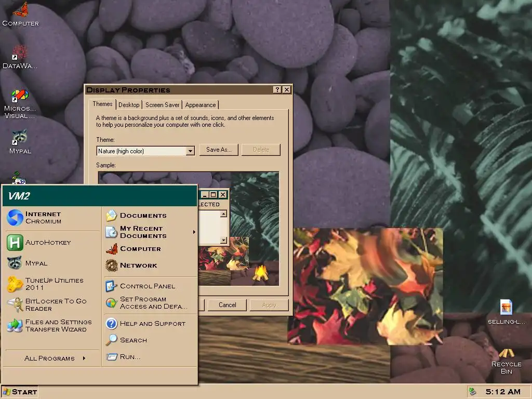Click the 5:12 AM taskbar clock
Screen dimensions: 532x399
(x=503, y=392)
